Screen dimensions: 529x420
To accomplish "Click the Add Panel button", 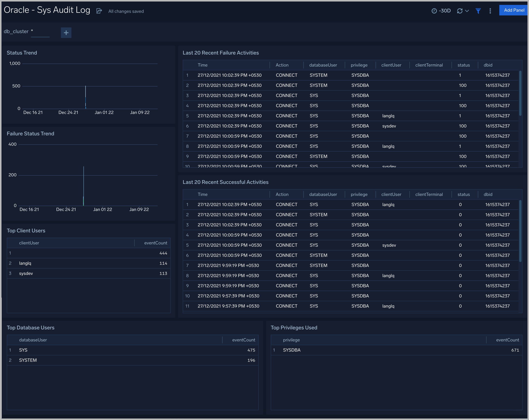I will pos(513,10).
